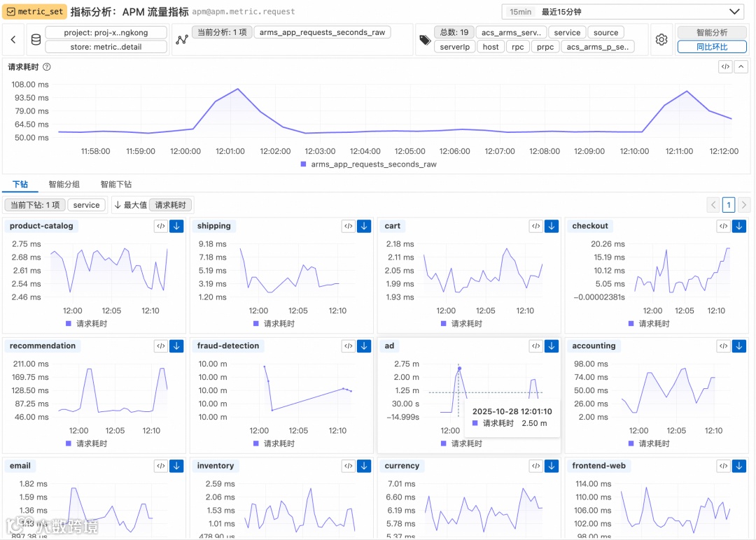The width and height of the screenshot is (756, 540).
Task: Select the host tag
Action: tap(491, 47)
